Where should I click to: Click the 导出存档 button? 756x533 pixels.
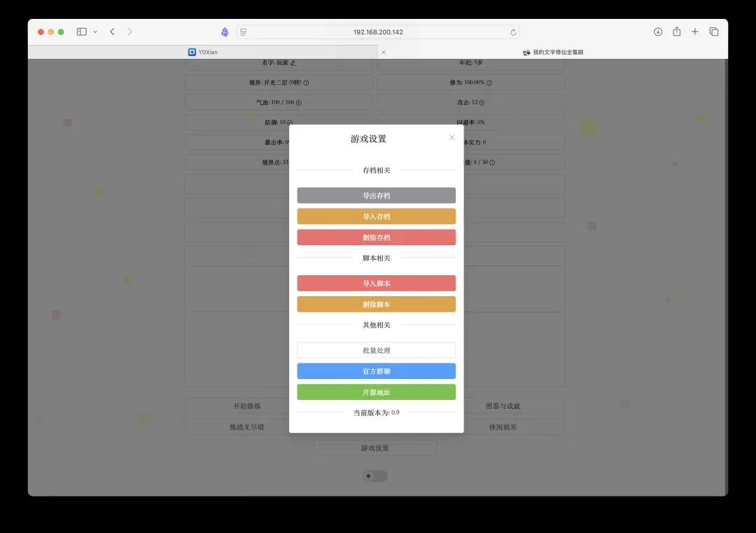tap(376, 195)
